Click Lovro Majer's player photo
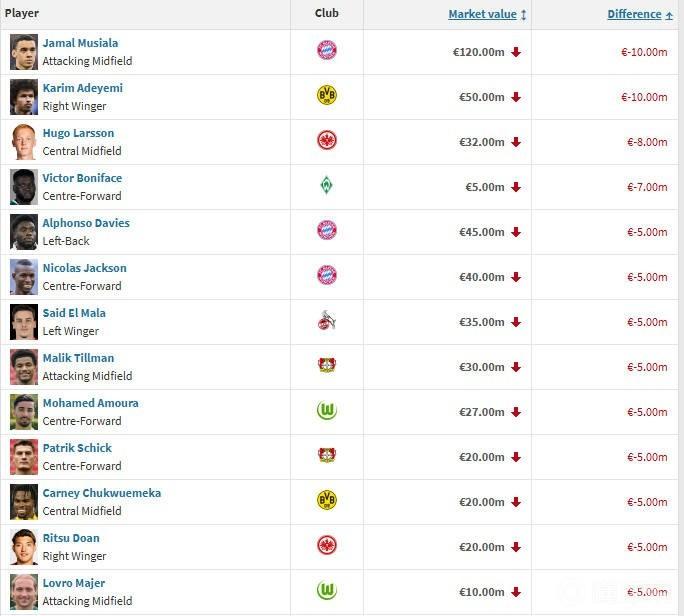This screenshot has width=684, height=616. point(24,592)
